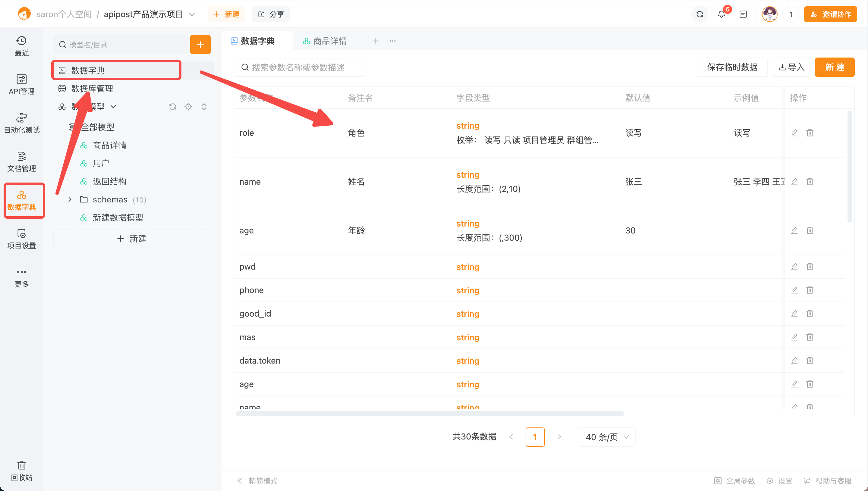Toggle expand/collapse all models icon

click(204, 107)
